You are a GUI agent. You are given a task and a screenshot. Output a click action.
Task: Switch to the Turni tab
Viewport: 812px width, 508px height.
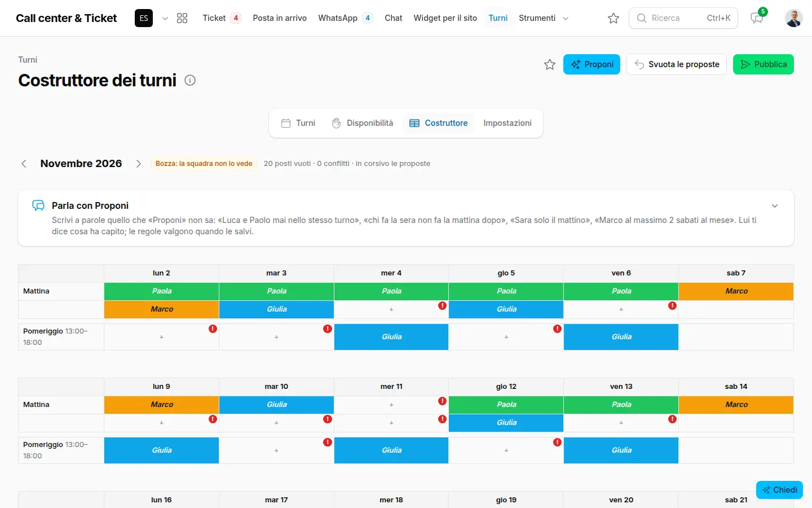pyautogui.click(x=298, y=123)
